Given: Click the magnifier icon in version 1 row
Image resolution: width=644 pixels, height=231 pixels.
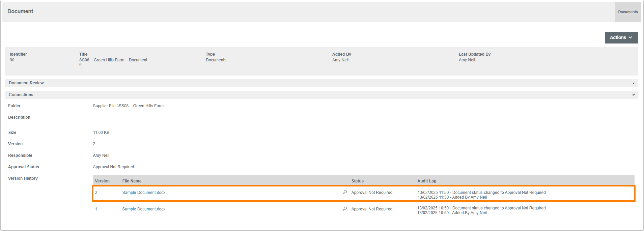Looking at the screenshot, I should point(345,209).
